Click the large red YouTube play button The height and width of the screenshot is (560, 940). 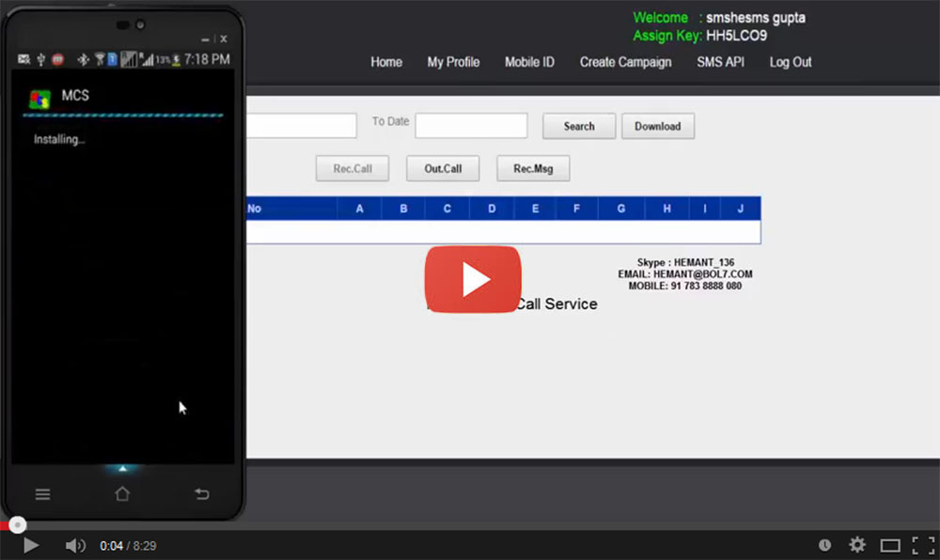point(474,279)
